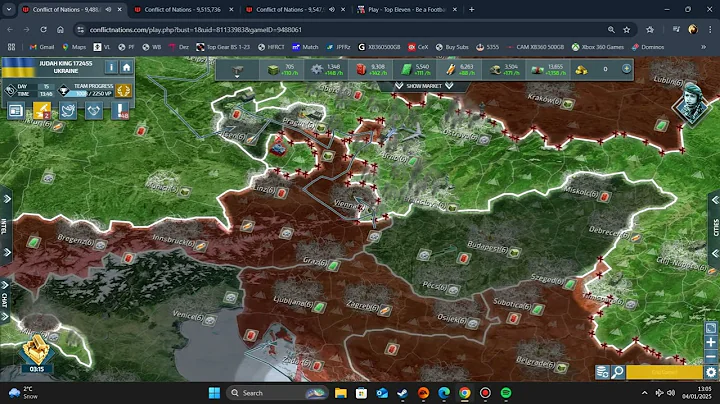Mute the third Conflict of Nations tab audio

332,9
